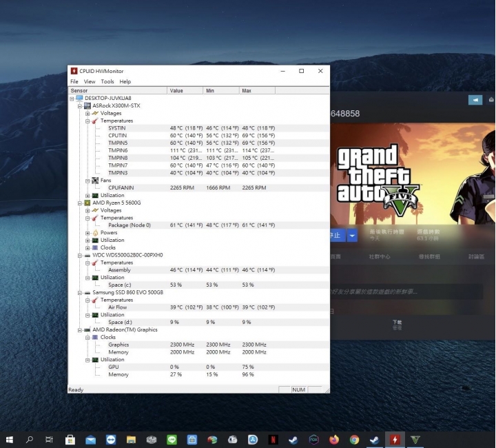Click the computer icon beside DESKTOP-JUVKUA8
Screen dimensions: 496x448
tap(79, 98)
